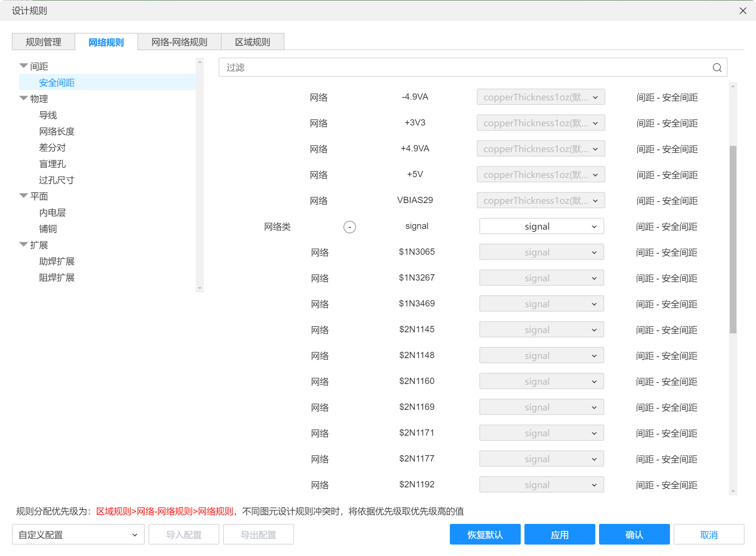Collapse the signal net class group
Screen dimensions: 756x556
tap(349, 227)
